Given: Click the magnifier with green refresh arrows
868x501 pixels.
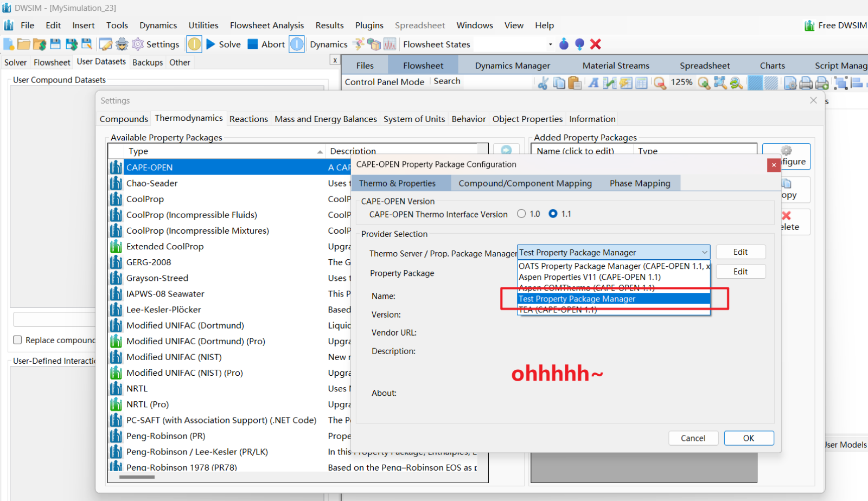Looking at the screenshot, I should point(736,82).
